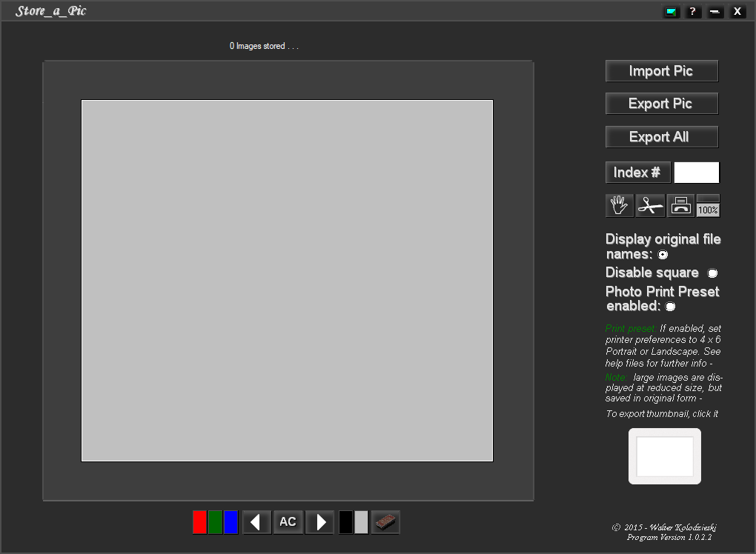
Task: Enable Display original file names option
Action: pos(663,255)
